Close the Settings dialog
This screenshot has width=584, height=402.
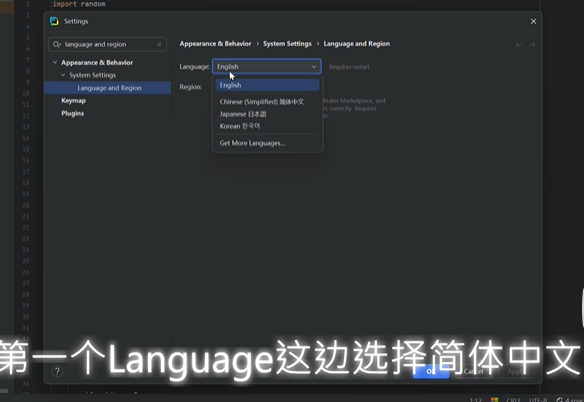coord(533,22)
